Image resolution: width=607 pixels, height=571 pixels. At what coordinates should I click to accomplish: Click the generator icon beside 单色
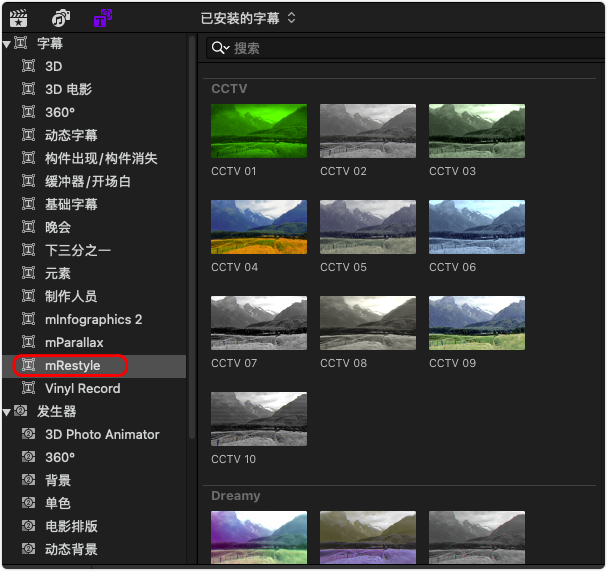click(x=29, y=503)
